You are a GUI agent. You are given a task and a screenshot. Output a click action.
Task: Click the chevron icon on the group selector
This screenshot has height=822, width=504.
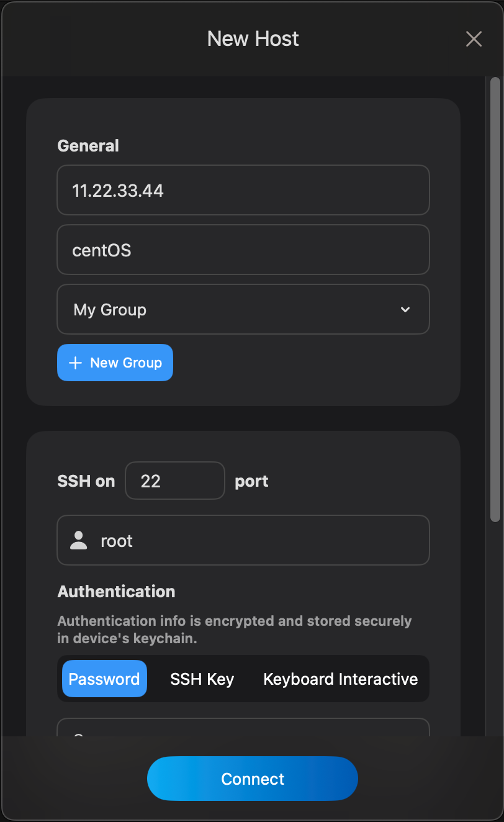(405, 309)
